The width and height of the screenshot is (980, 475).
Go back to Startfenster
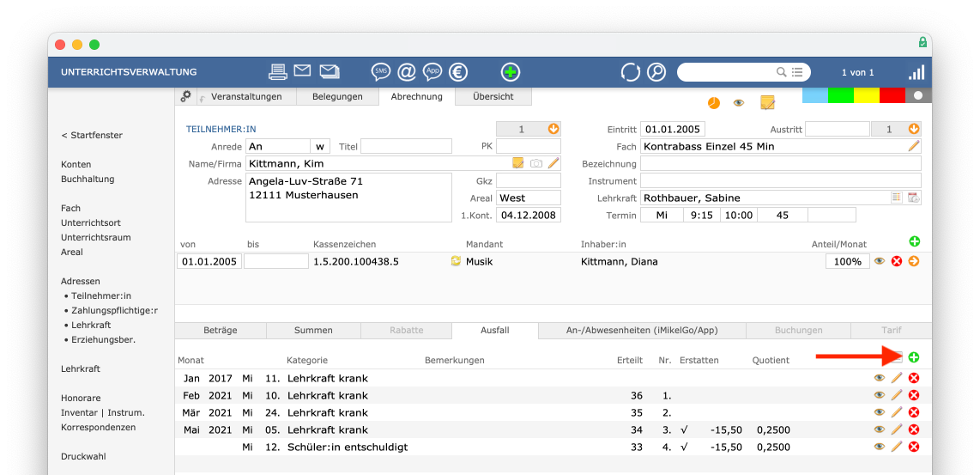click(x=92, y=135)
